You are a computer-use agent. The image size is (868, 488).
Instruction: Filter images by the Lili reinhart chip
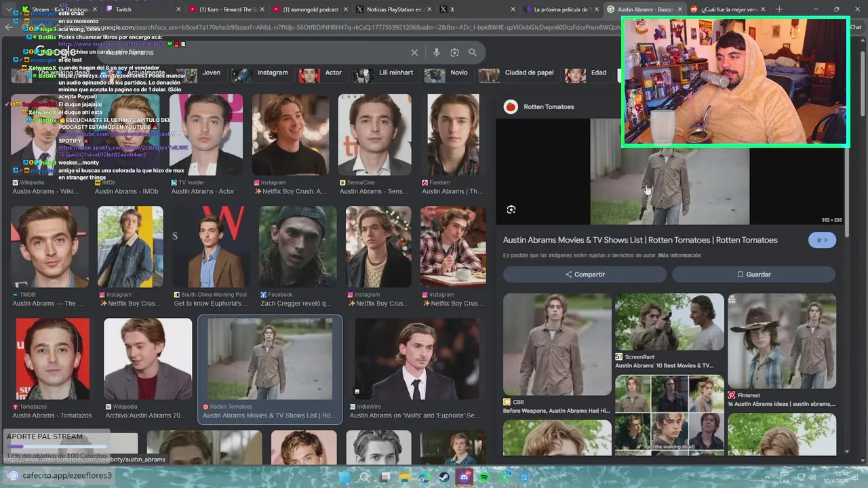(384, 73)
